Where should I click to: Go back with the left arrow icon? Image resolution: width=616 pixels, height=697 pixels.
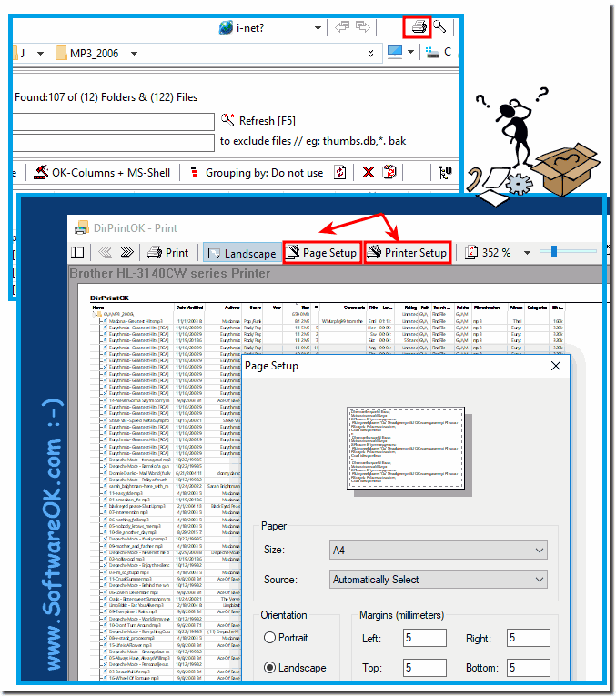(x=342, y=27)
